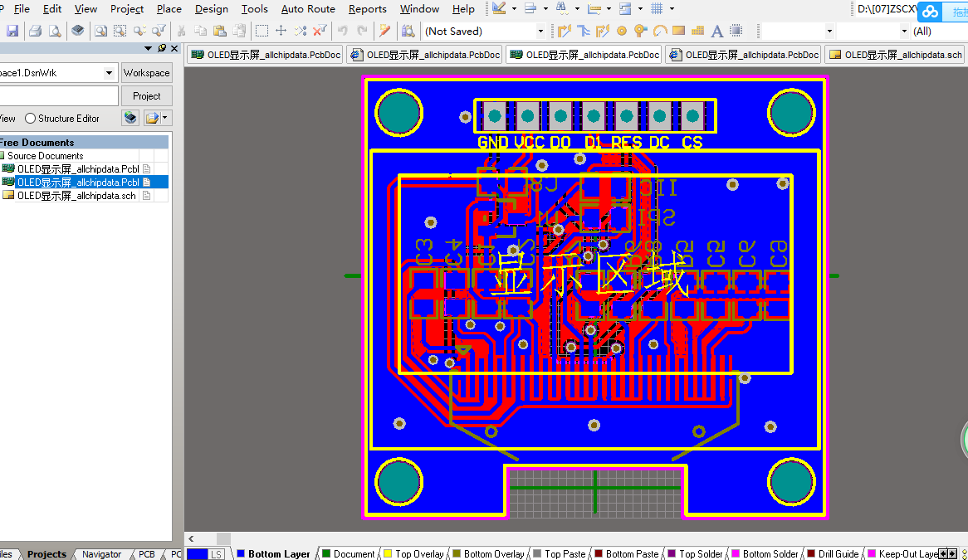This screenshot has width=968, height=560.
Task: Open the Auto Route menu
Action: tap(308, 8)
